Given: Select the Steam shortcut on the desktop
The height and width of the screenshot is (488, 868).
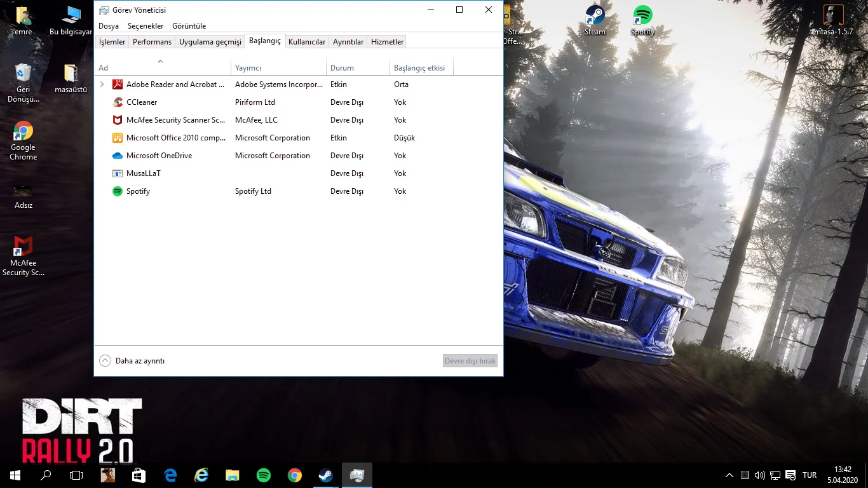Looking at the screenshot, I should (x=595, y=20).
